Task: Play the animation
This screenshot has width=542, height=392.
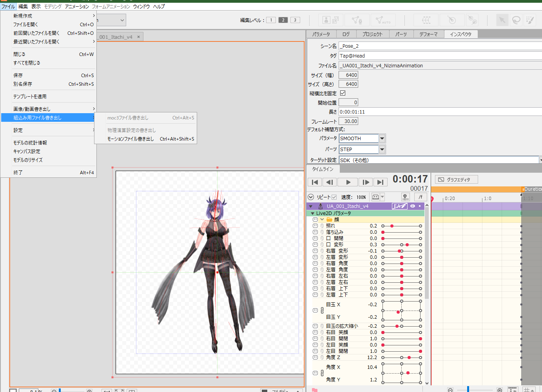Action: pyautogui.click(x=348, y=182)
